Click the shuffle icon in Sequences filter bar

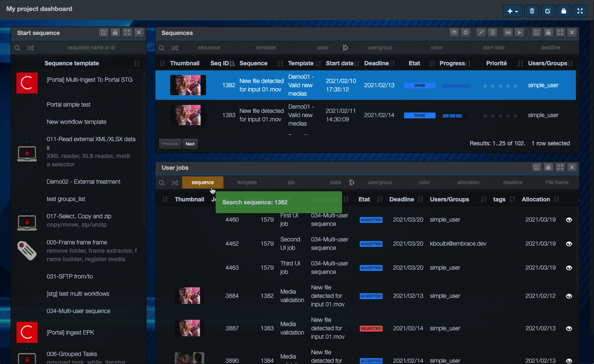(174, 48)
